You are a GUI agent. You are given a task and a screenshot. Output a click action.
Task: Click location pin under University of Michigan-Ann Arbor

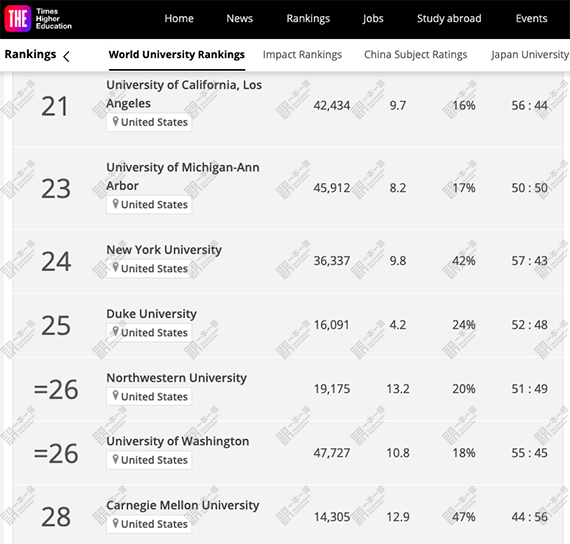click(115, 204)
